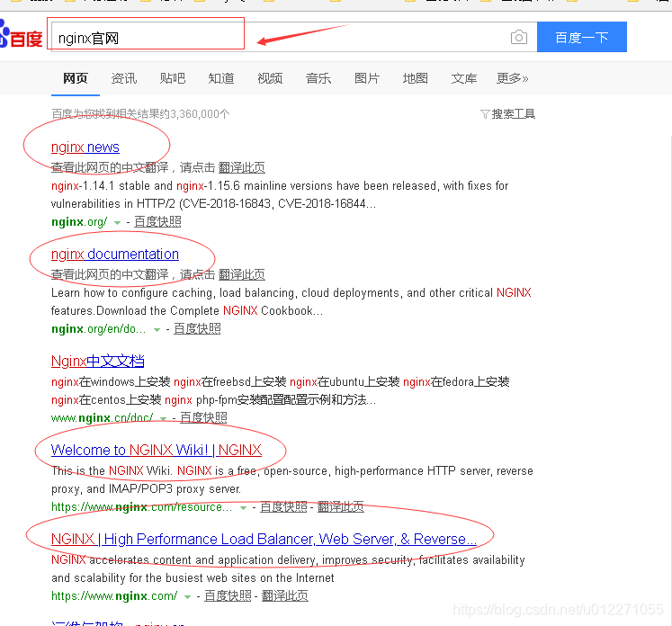672x626 pixels.
Task: Click the www.nginx.cn/doc/ green URL
Action: pyautogui.click(x=102, y=418)
